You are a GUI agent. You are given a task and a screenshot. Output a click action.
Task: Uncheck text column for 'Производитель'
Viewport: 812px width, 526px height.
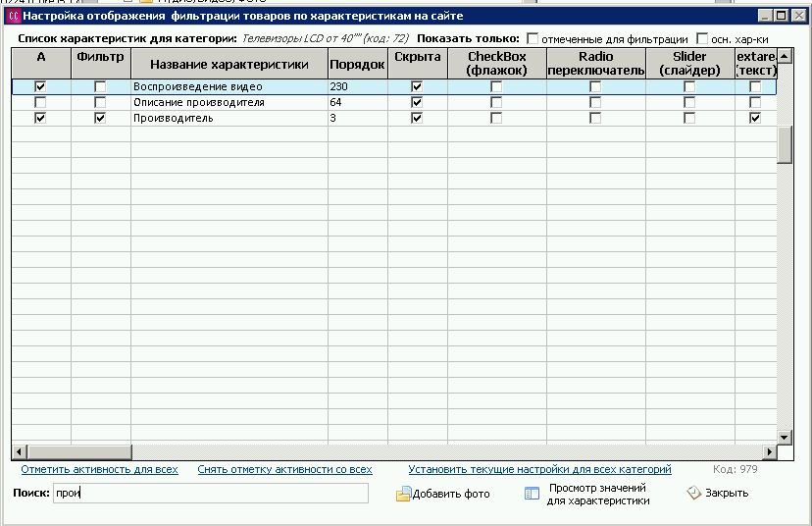pyautogui.click(x=755, y=118)
